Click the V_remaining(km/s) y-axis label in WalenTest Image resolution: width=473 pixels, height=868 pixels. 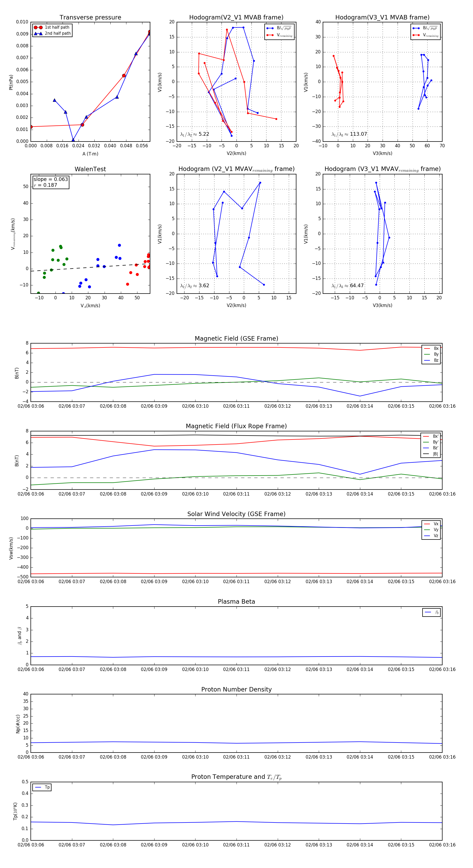[x=13, y=234]
